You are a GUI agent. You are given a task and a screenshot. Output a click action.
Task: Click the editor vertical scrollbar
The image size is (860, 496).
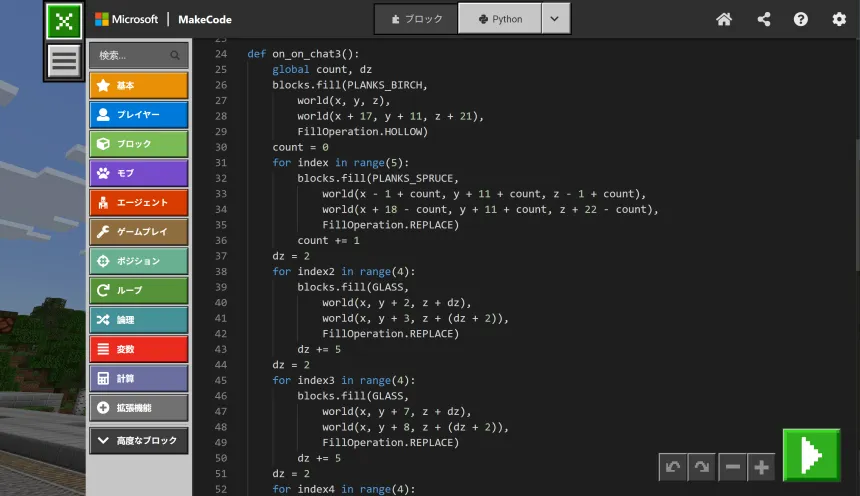click(857, 205)
